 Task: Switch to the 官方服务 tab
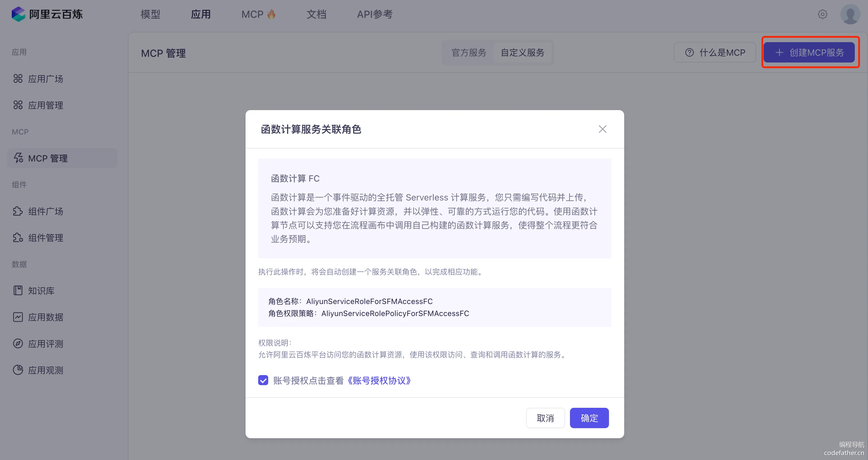[x=468, y=52]
